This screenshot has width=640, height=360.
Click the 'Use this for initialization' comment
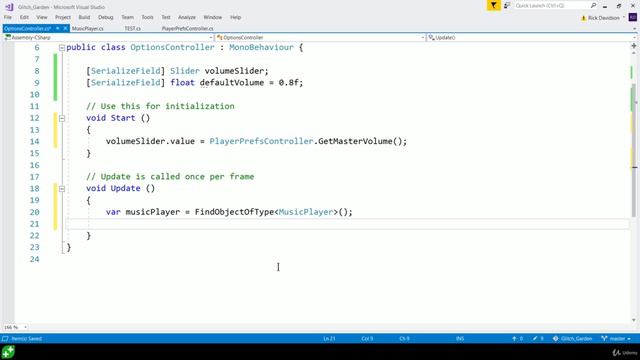pos(160,106)
